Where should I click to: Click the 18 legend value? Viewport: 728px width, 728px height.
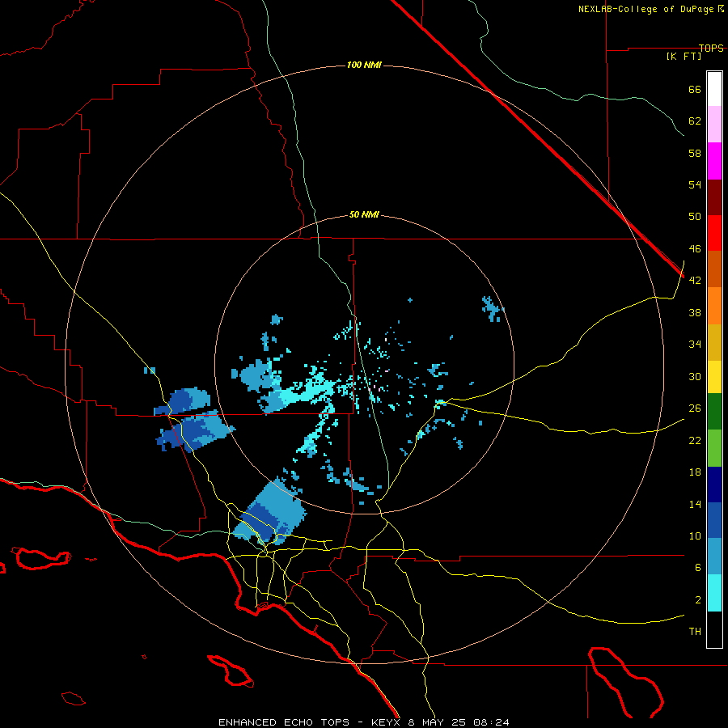695,472
